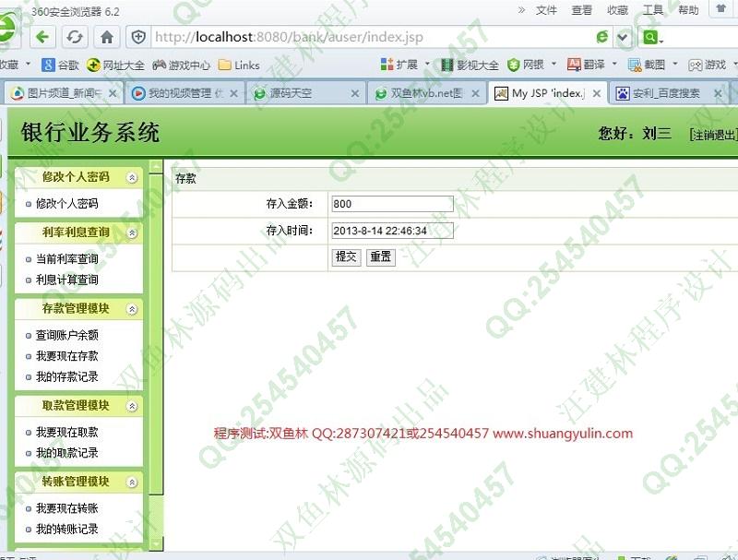Click the skin shirt icon at top right
The width and height of the screenshot is (738, 560).
click(720, 9)
